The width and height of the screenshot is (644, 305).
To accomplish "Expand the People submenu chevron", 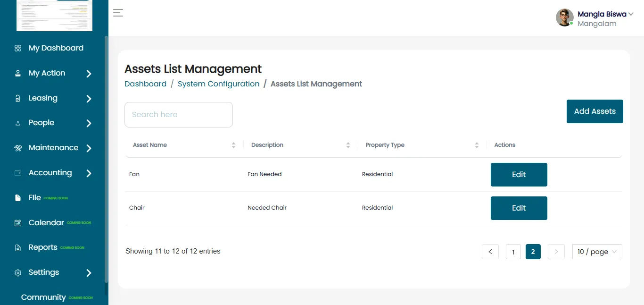I will click(89, 123).
